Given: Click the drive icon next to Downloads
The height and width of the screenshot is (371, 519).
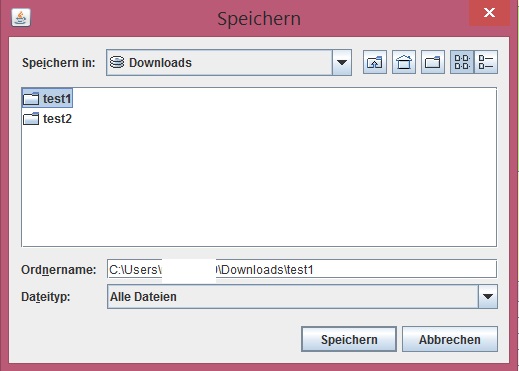Looking at the screenshot, I should tap(117, 62).
